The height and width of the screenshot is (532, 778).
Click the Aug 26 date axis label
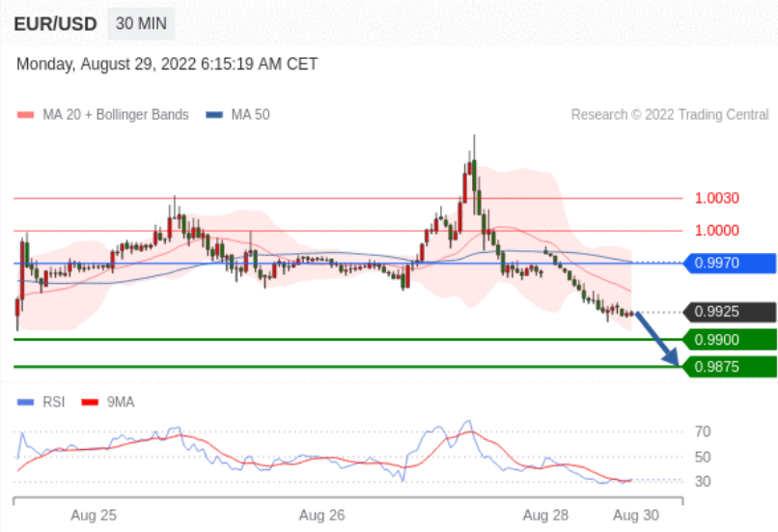[321, 516]
